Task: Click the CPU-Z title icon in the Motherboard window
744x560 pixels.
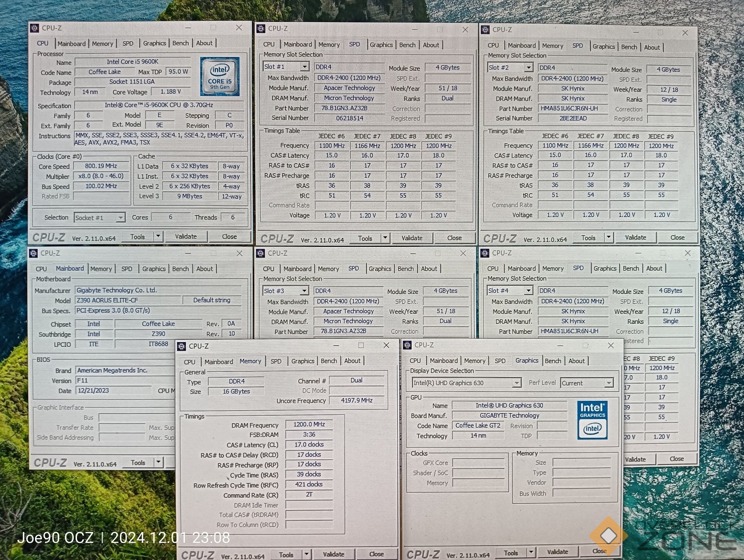Action: tap(33, 253)
